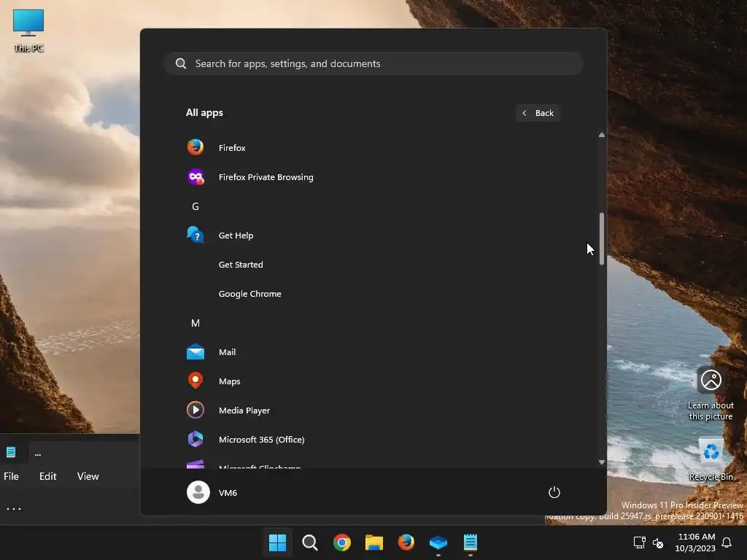The height and width of the screenshot is (560, 747).
Task: Launch Firefox Private Browsing icon
Action: (196, 177)
